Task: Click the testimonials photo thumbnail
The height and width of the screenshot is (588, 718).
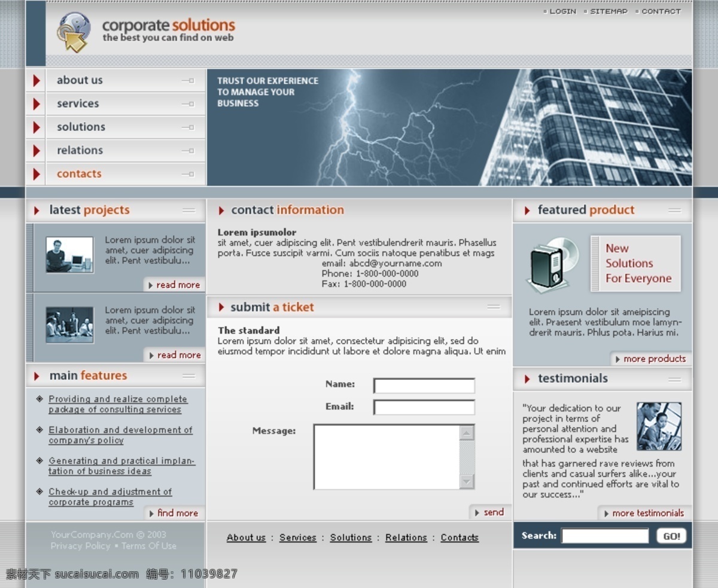Action: [x=659, y=426]
